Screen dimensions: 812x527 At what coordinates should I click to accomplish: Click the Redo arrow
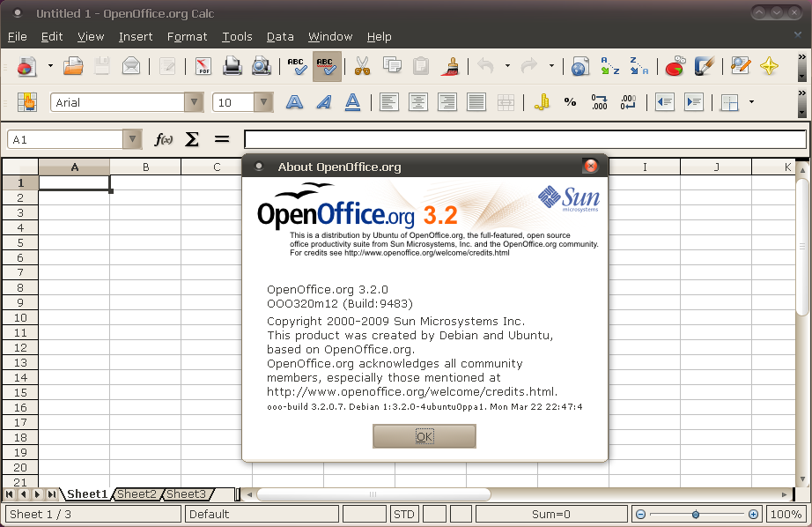pos(529,66)
